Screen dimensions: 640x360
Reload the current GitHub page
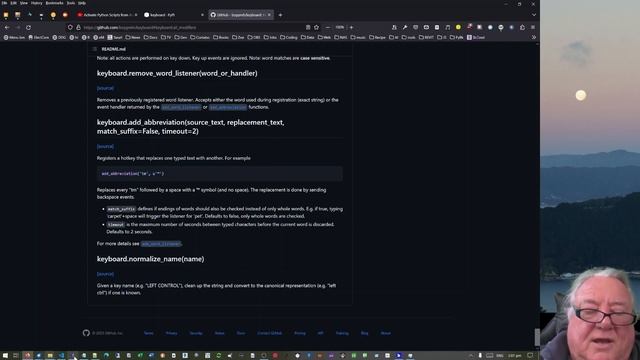[x=28, y=27]
